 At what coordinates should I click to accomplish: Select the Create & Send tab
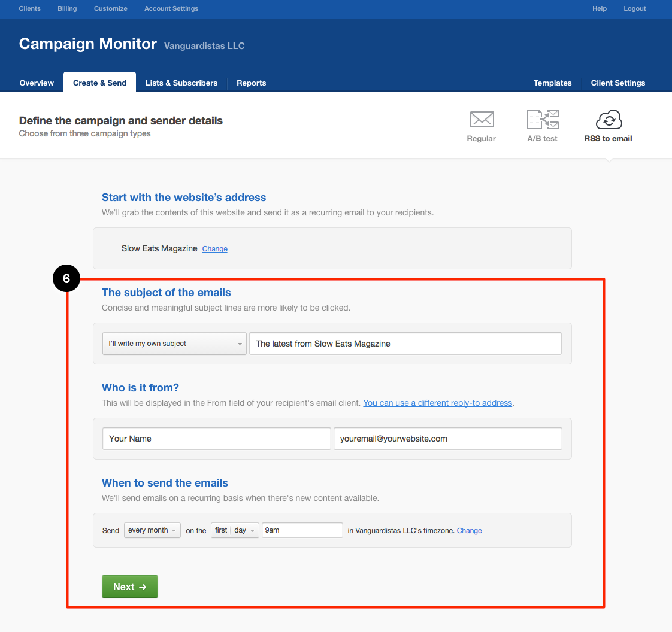(100, 83)
